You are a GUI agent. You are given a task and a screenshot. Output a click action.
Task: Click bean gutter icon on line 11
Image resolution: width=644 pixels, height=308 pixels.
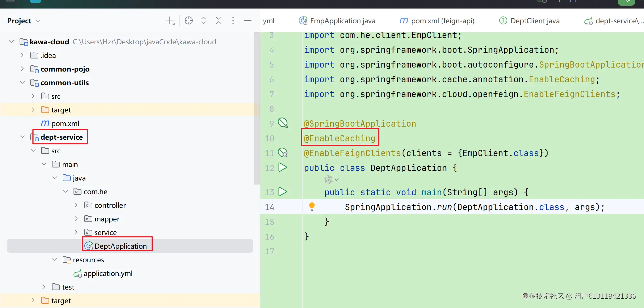pos(282,153)
